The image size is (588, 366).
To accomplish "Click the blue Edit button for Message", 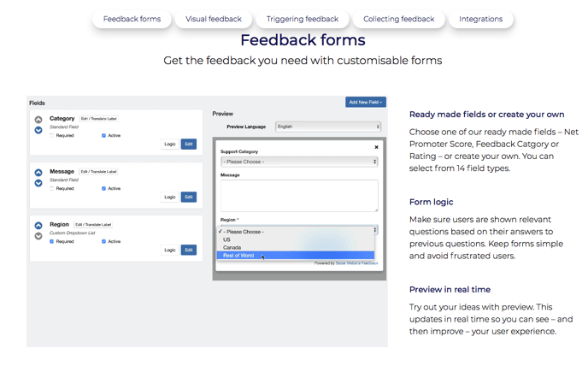I will point(189,197).
